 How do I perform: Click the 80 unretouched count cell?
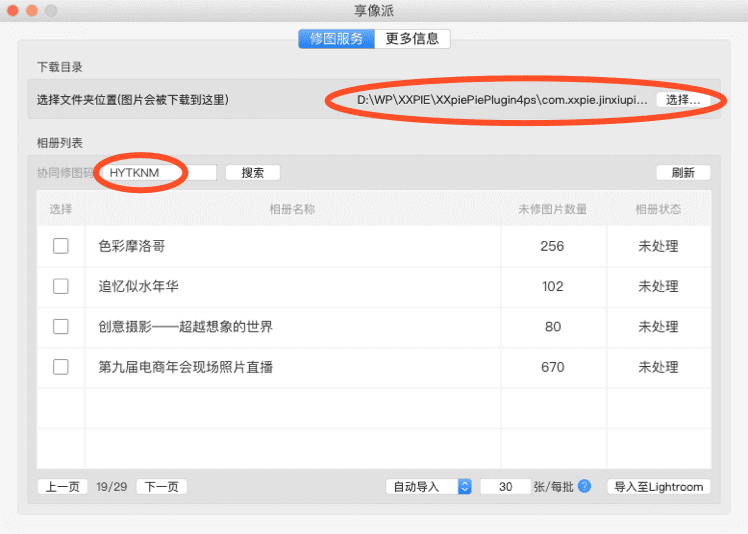[x=552, y=327]
